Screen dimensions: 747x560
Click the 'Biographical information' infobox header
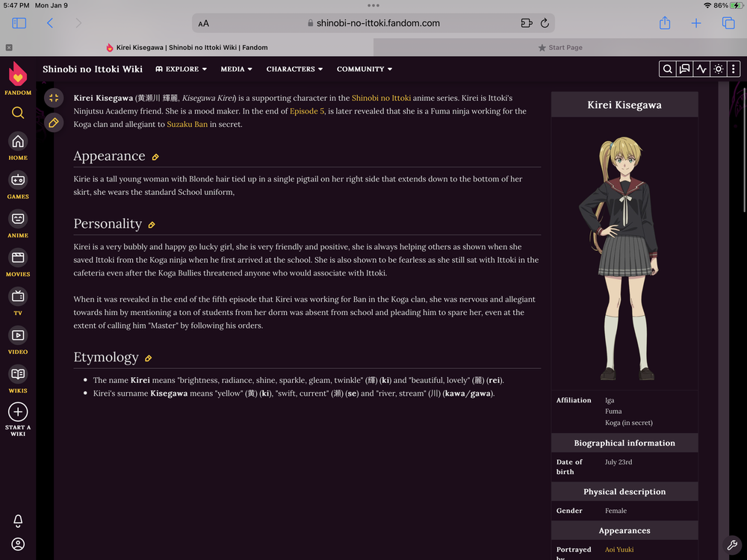[x=624, y=443]
